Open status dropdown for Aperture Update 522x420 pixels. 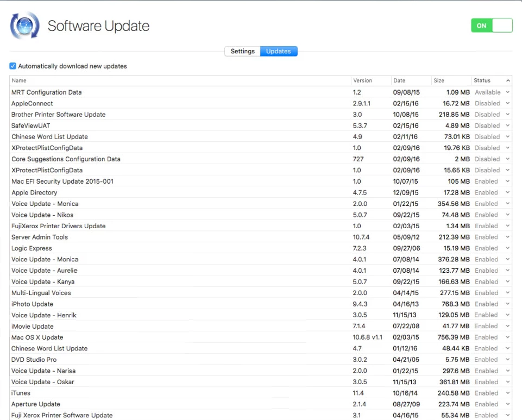508,404
